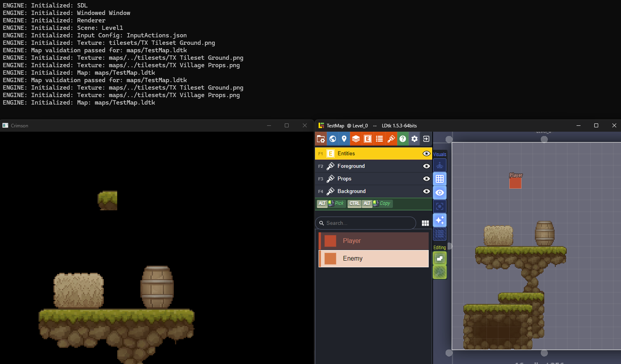
Task: Open project settings folder icon
Action: coord(321,139)
